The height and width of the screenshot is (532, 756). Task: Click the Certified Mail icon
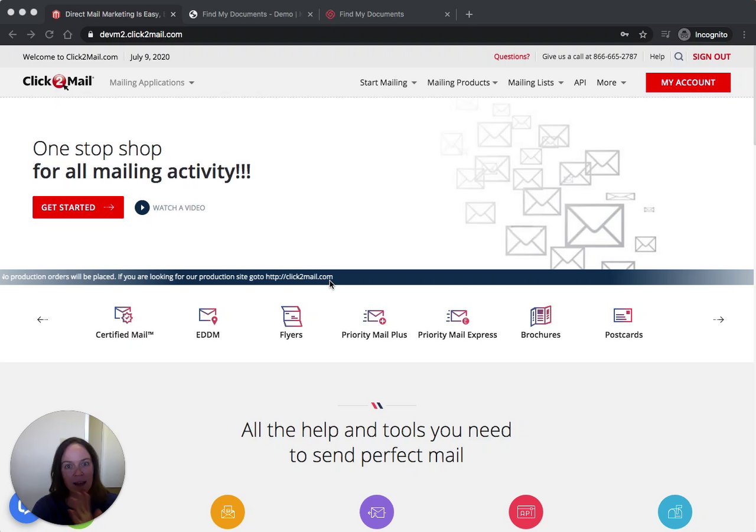pyautogui.click(x=123, y=315)
